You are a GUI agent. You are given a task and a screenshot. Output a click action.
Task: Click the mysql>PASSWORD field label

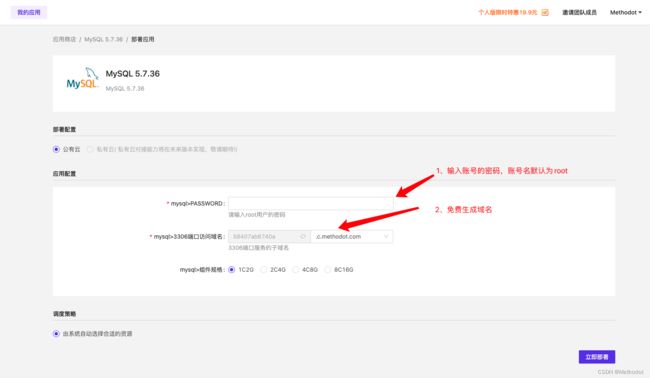(197, 204)
